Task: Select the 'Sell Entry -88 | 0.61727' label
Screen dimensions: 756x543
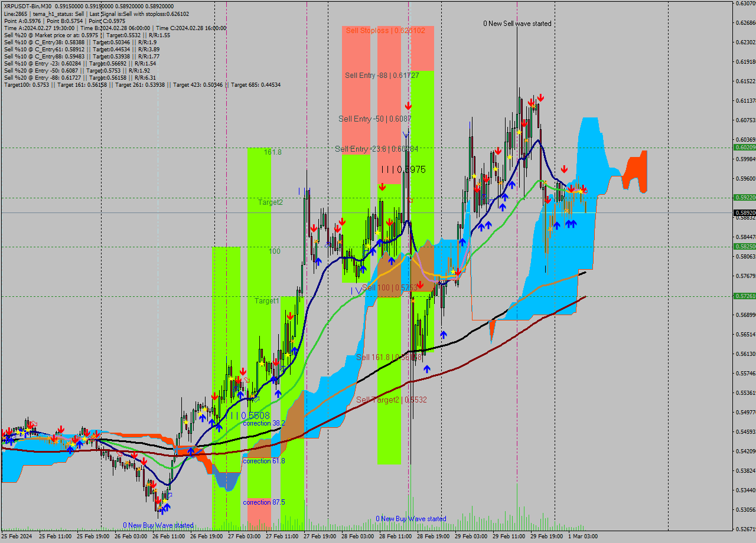Action: [x=382, y=76]
